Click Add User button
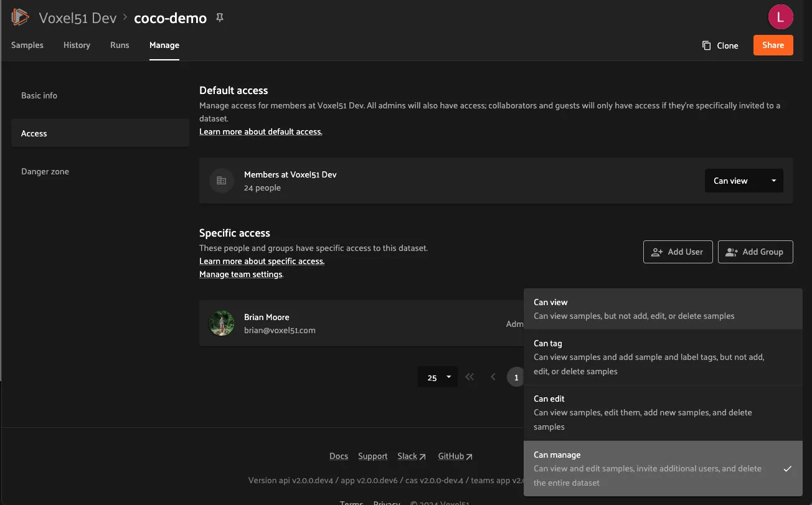The width and height of the screenshot is (812, 505). (x=677, y=252)
